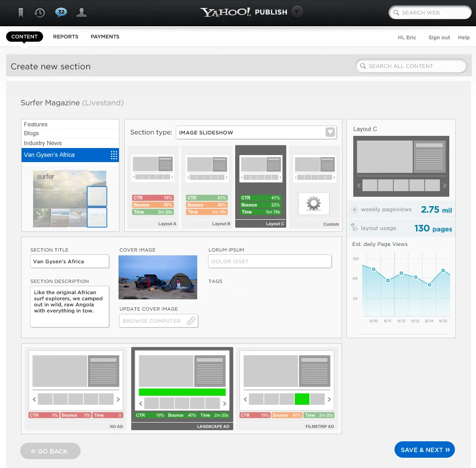
Task: Click Filmstrip Ad right arrow
Action: coord(329,399)
